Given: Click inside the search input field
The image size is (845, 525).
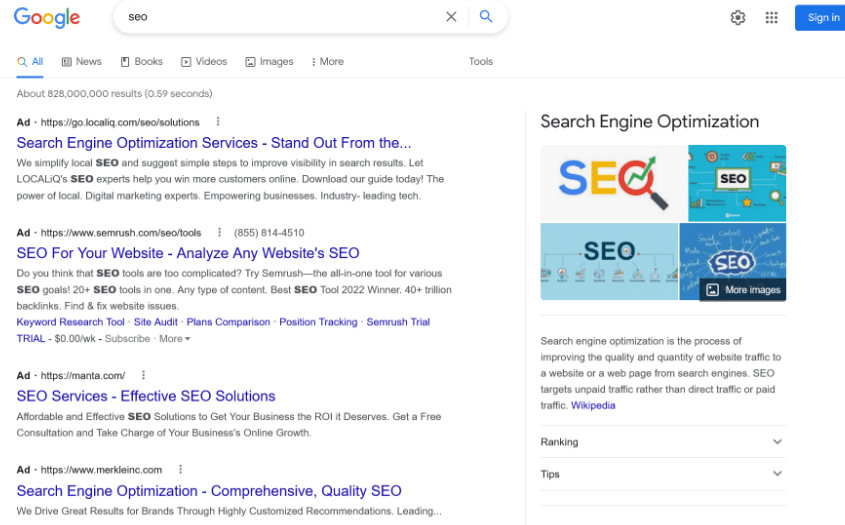Looking at the screenshot, I should [x=280, y=17].
